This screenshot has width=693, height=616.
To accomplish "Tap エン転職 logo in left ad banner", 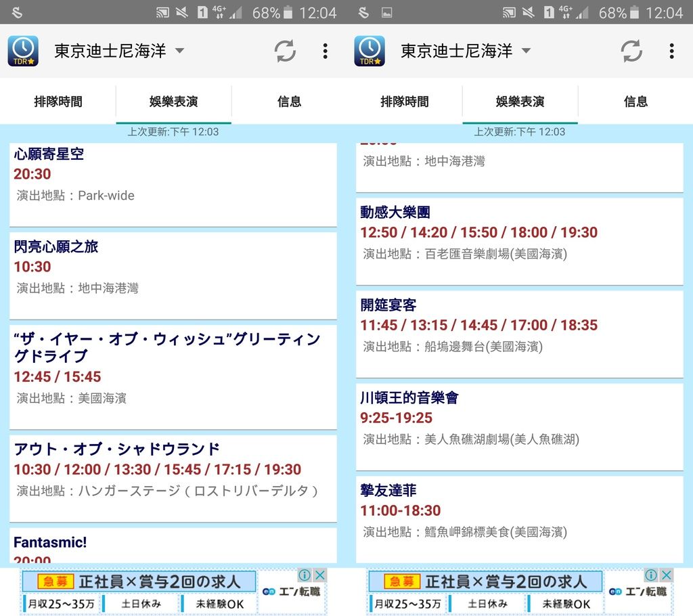I will (x=292, y=592).
